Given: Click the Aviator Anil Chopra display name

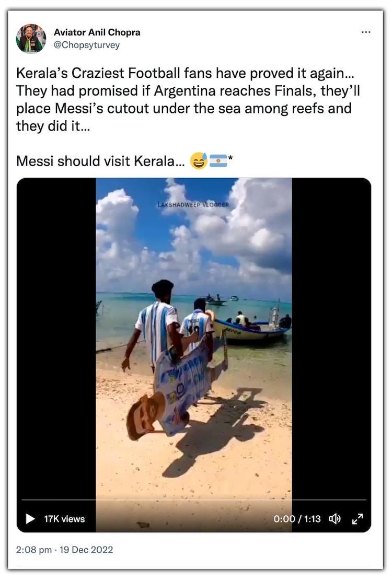Looking at the screenshot, I should point(97,32).
